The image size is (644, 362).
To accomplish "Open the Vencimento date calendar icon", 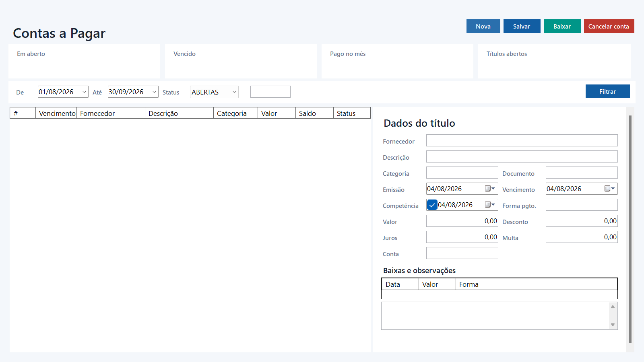I will [609, 189].
